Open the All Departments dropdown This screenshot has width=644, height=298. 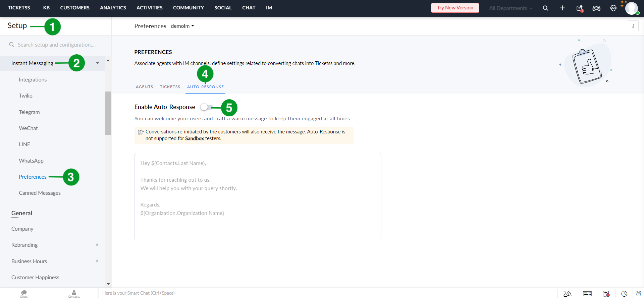pyautogui.click(x=511, y=8)
